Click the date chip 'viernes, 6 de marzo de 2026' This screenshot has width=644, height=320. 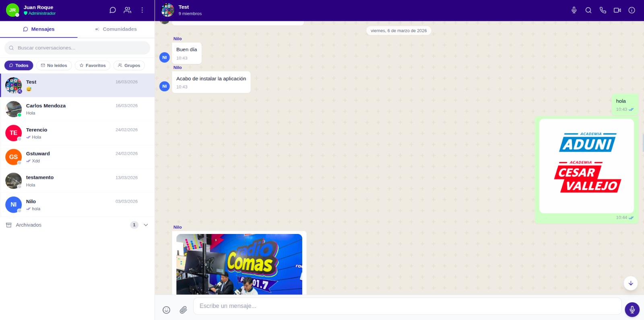[x=398, y=31]
